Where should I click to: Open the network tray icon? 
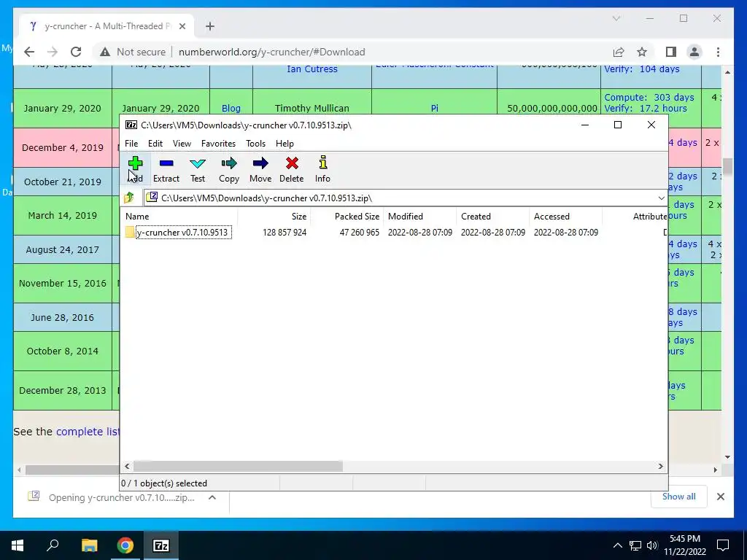[635, 545]
